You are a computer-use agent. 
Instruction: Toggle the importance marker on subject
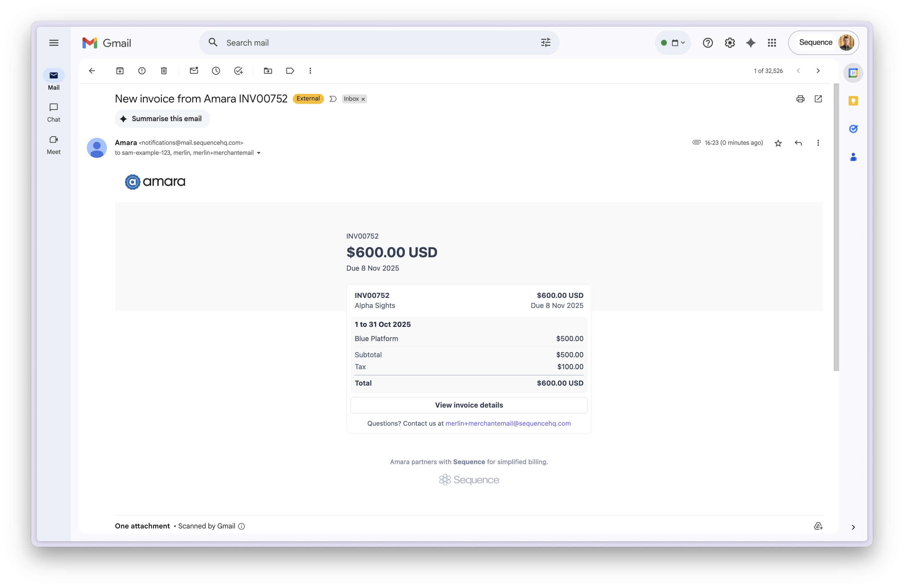click(x=333, y=99)
